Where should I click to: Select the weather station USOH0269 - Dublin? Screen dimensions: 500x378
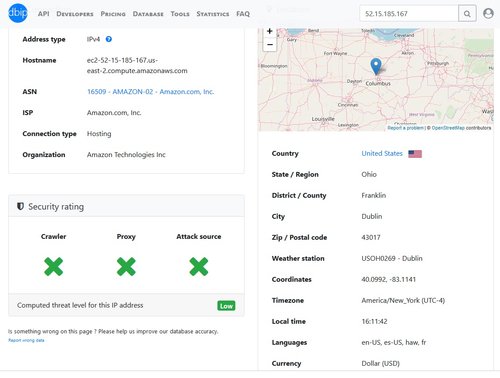(392, 258)
